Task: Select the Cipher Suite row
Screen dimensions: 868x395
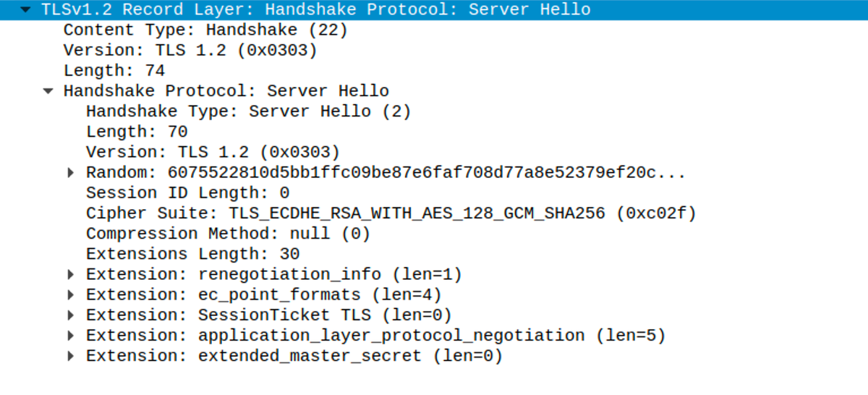Action: [x=391, y=213]
